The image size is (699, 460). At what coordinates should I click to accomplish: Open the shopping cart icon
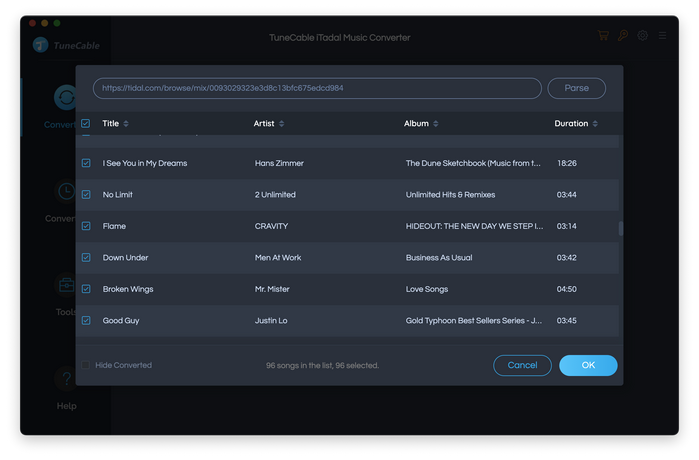[603, 35]
